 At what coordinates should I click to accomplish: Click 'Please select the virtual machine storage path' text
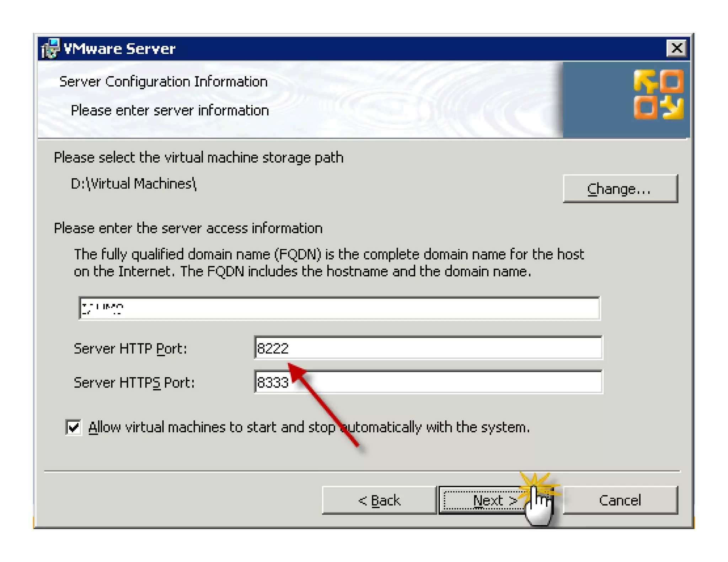tap(199, 158)
